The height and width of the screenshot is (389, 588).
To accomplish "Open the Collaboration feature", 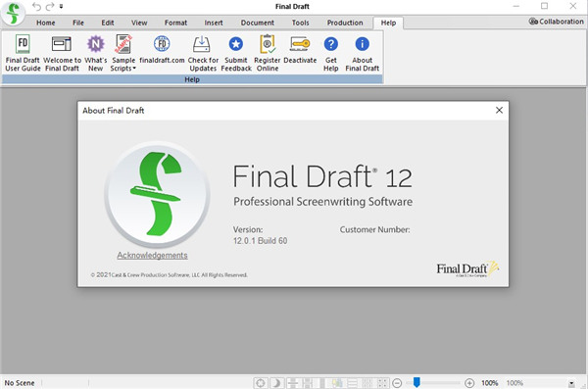I will 556,22.
